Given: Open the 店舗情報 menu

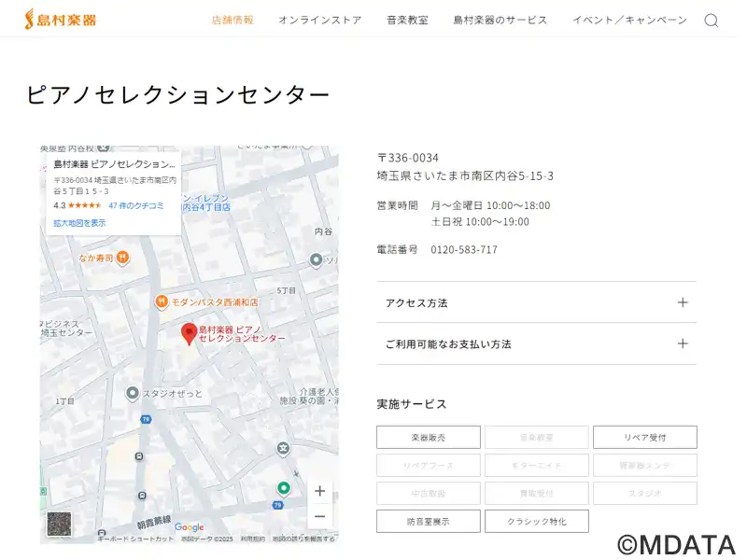Looking at the screenshot, I should point(233,20).
